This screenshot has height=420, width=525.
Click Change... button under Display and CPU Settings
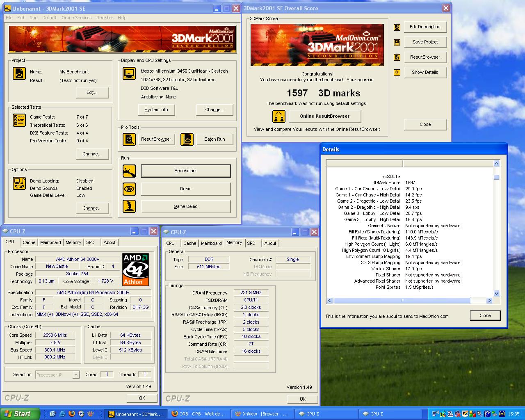click(x=215, y=110)
